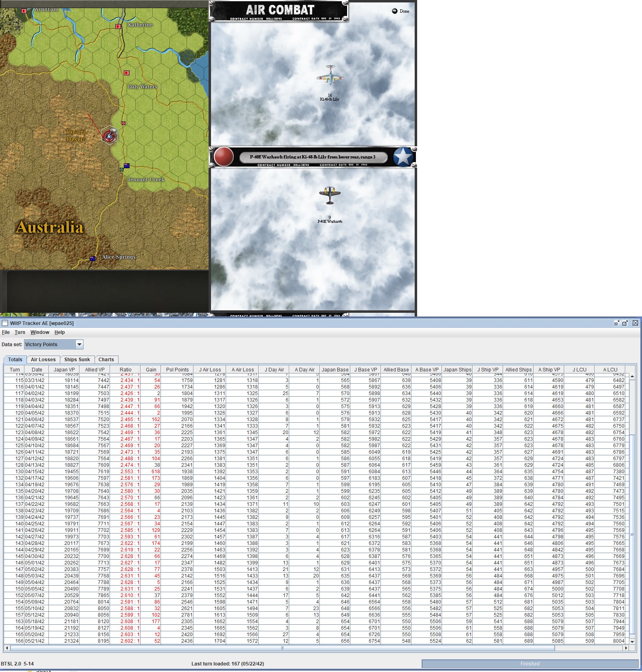Select the Japanese base flag near Daly Waters
The width and height of the screenshot is (642, 672).
pos(127,73)
